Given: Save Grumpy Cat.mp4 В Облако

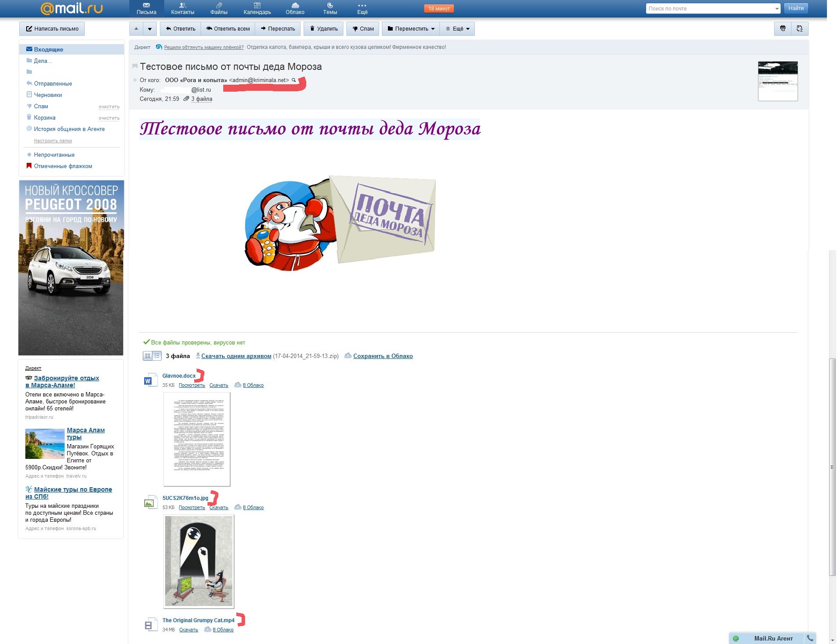Looking at the screenshot, I should point(223,630).
